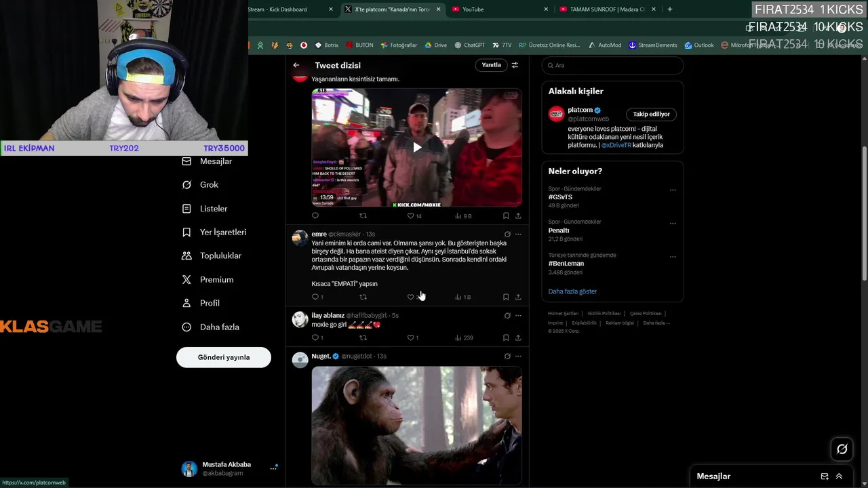Compose new message in Mesajlar drawer

pos(825,476)
